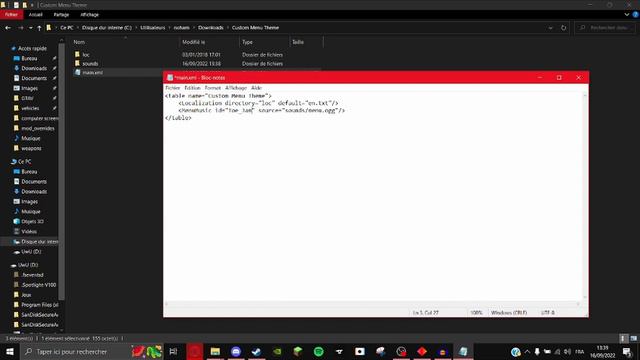Open the Accueil ribbon tab
The image size is (640, 360).
tap(36, 14)
